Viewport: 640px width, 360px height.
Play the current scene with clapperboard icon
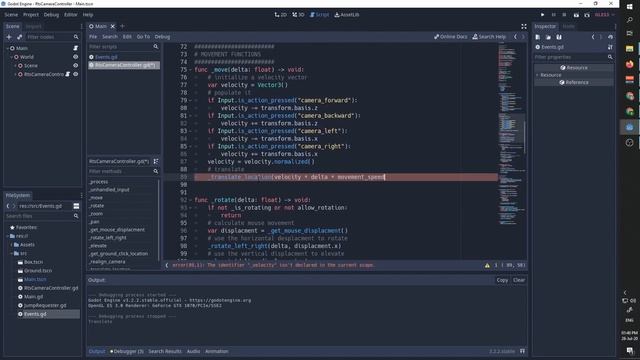pyautogui.click(x=576, y=15)
